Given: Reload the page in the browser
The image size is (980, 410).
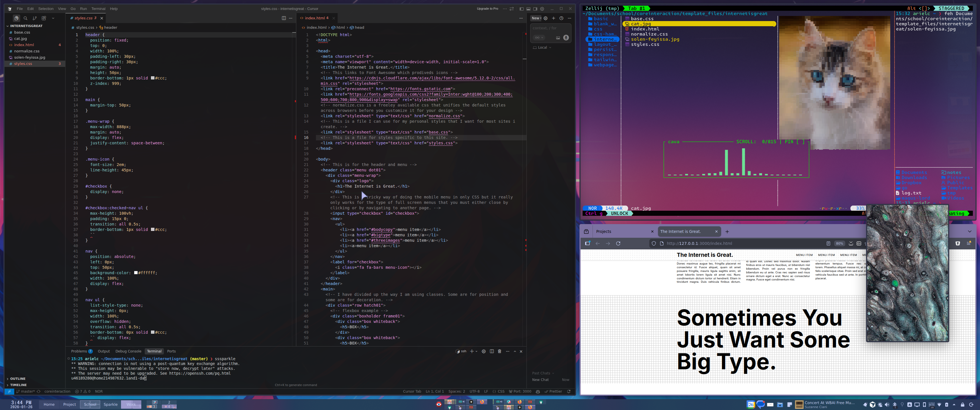Looking at the screenshot, I should [x=618, y=243].
